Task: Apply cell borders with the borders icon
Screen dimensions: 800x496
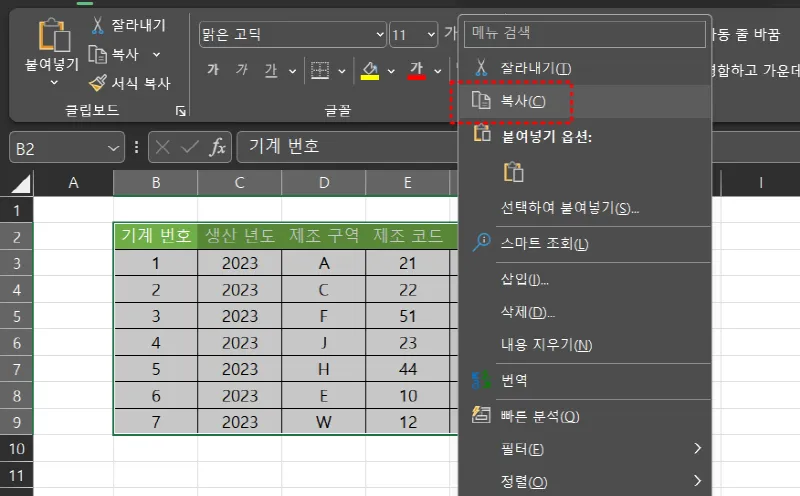Action: pyautogui.click(x=320, y=70)
